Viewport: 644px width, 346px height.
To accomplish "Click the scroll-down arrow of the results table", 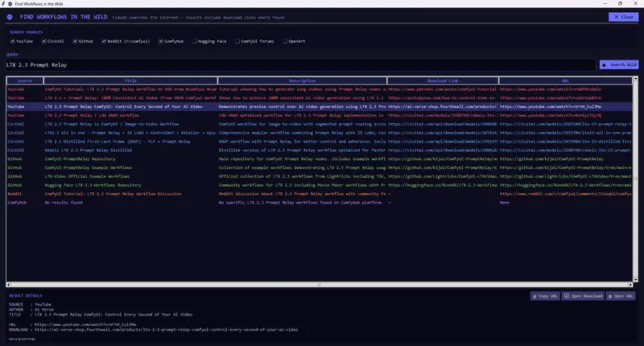I will tap(636, 279).
